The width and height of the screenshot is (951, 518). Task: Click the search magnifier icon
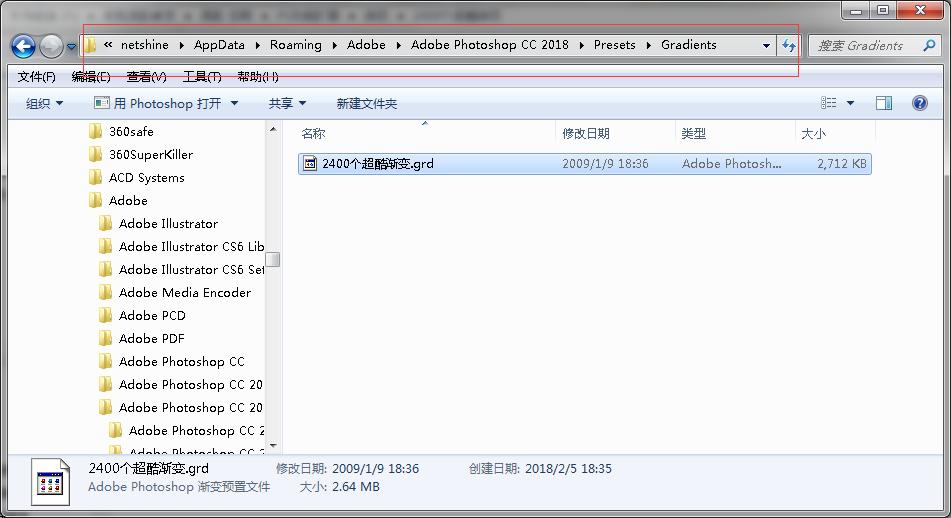[929, 45]
